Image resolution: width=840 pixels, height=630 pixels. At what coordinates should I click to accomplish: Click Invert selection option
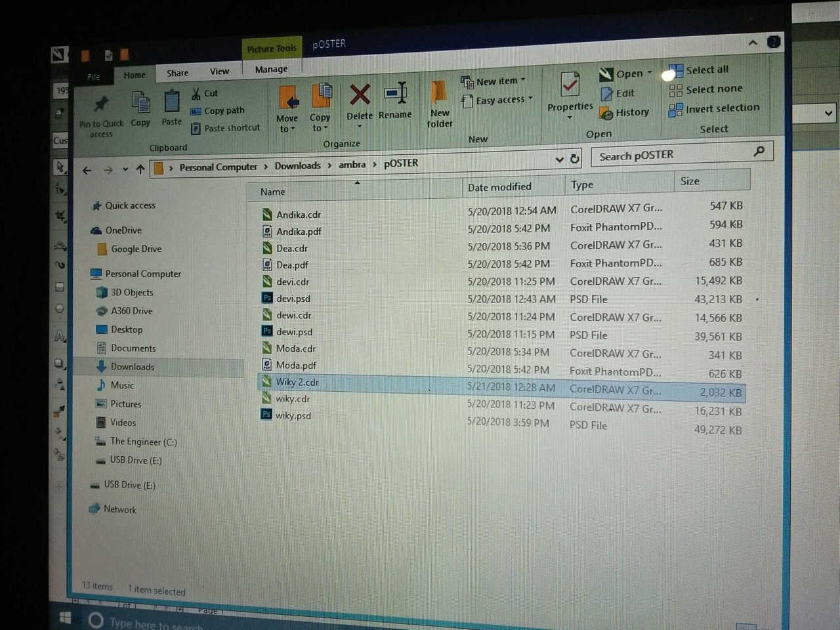coord(714,109)
